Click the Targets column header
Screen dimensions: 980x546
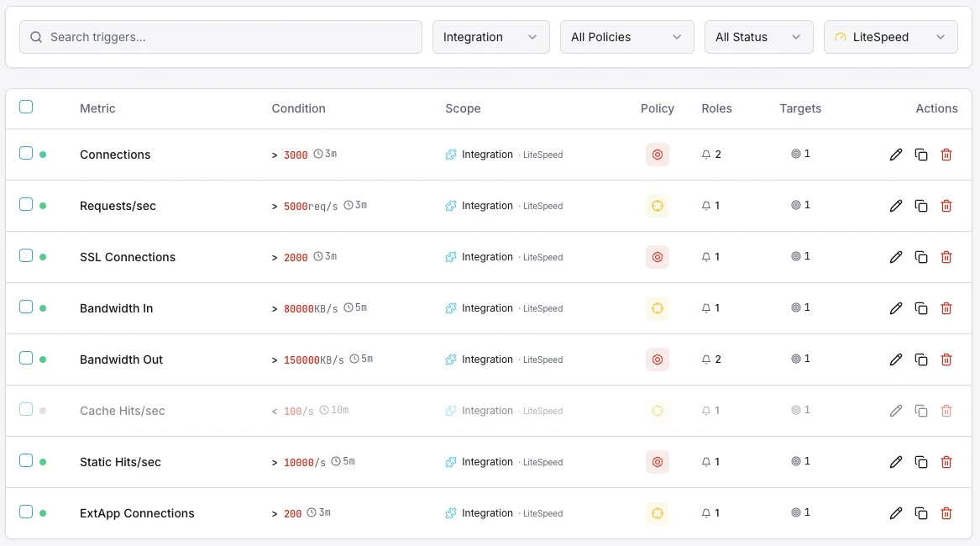coord(800,108)
